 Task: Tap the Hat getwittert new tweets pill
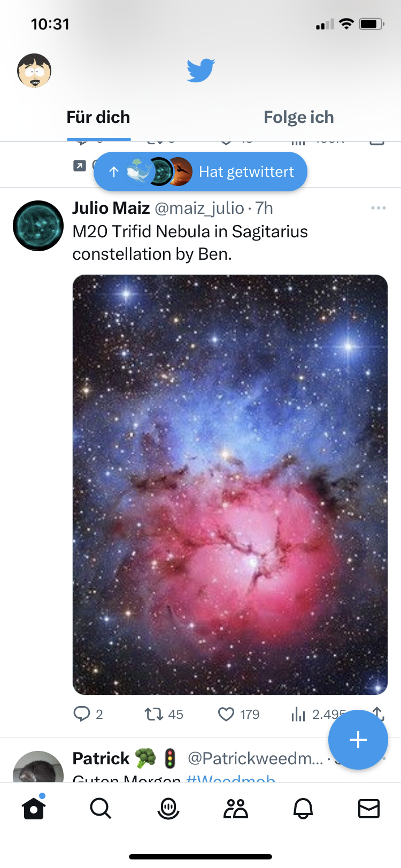(200, 172)
